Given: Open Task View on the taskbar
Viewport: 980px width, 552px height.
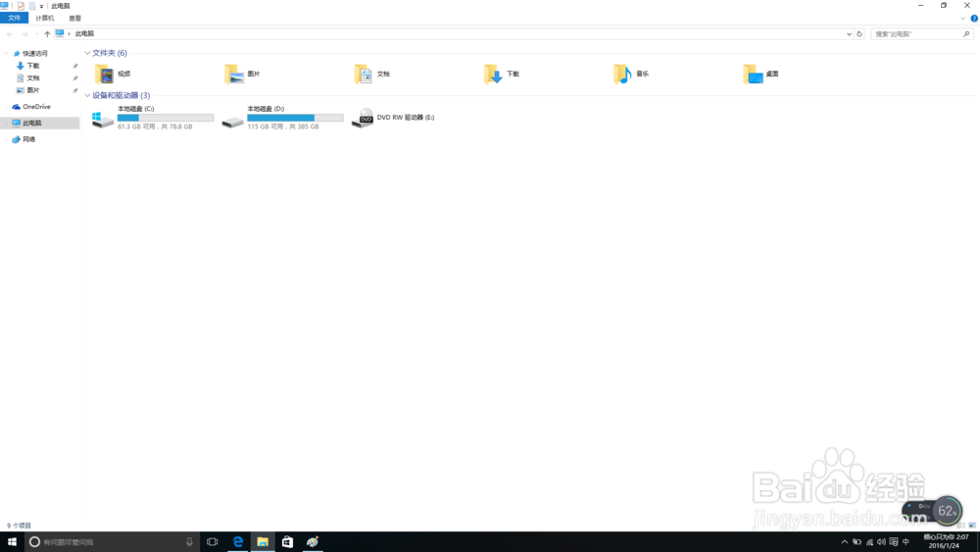Looking at the screenshot, I should (213, 542).
